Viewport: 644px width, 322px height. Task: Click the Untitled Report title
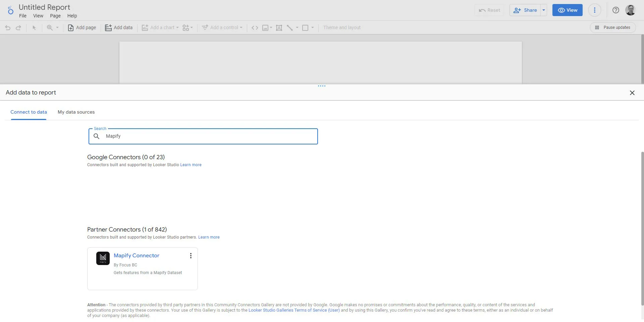(44, 7)
